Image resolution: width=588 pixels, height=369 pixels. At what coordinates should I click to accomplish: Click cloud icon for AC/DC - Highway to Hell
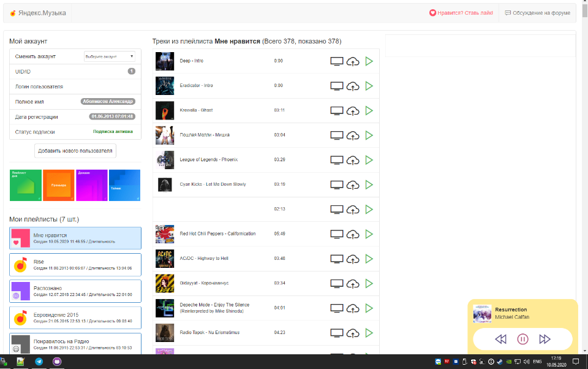[x=353, y=259]
